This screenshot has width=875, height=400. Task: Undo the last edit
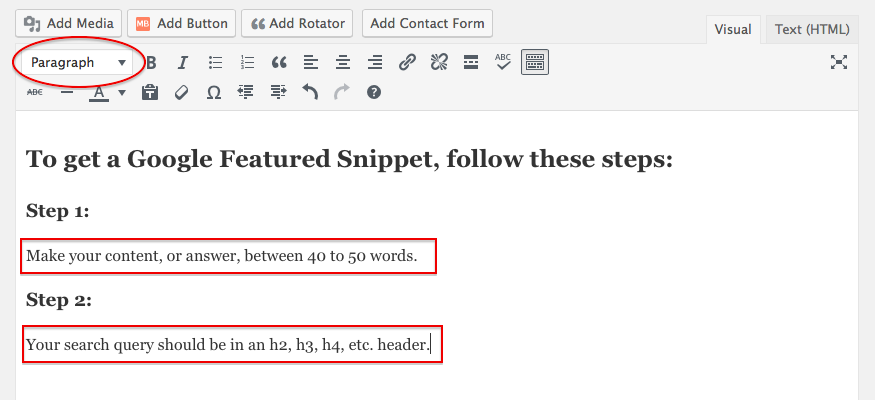pos(310,92)
